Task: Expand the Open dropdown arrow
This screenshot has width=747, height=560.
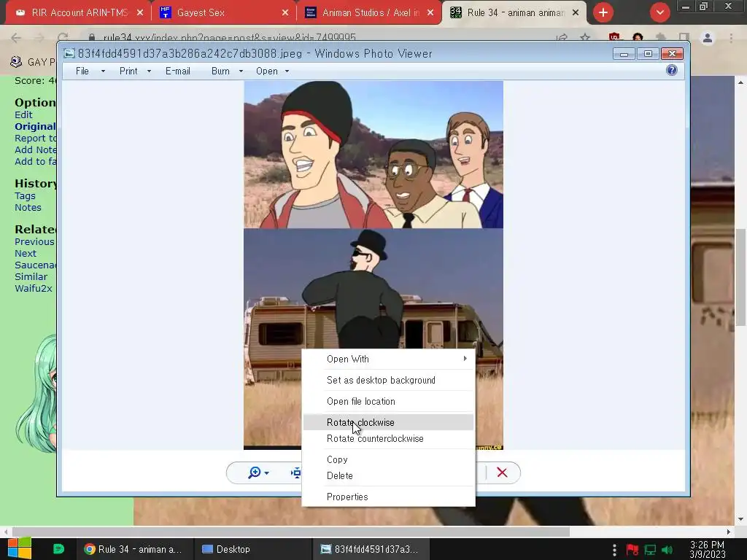Action: pyautogui.click(x=287, y=71)
